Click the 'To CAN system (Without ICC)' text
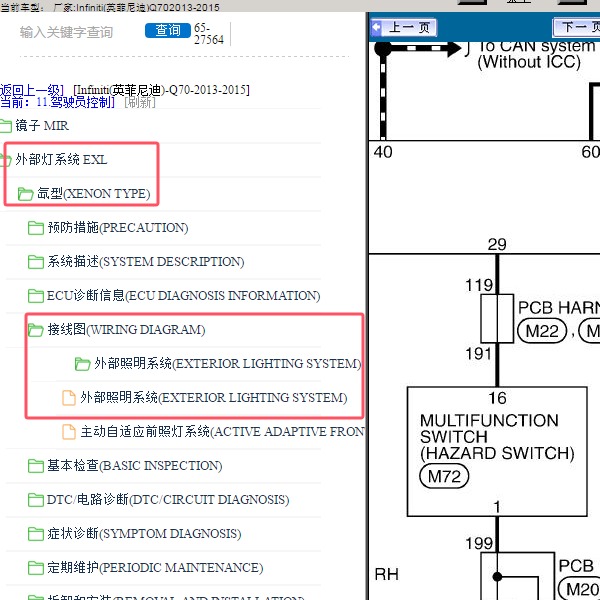This screenshot has width=600, height=600. coord(536,54)
